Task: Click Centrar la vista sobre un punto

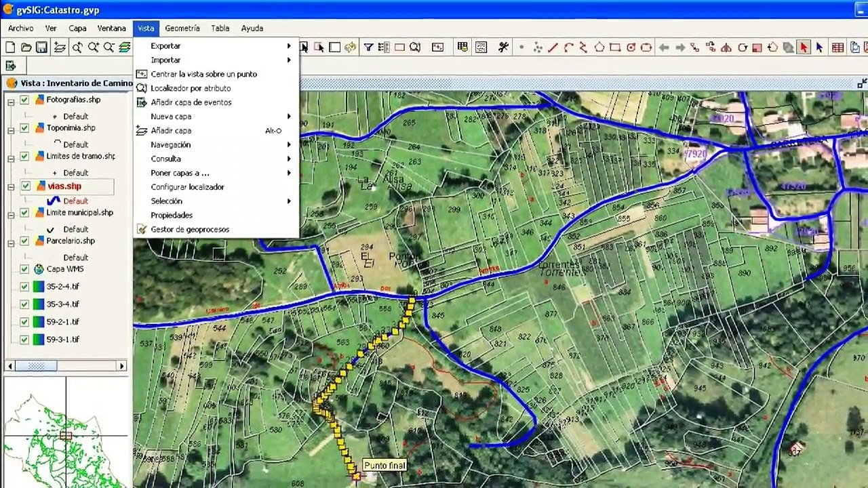Action: click(216, 74)
